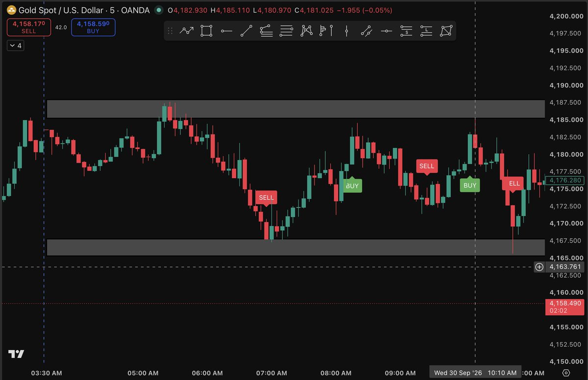Select the rectangle drawing tool
Image resolution: width=588 pixels, height=380 pixels.
207,31
